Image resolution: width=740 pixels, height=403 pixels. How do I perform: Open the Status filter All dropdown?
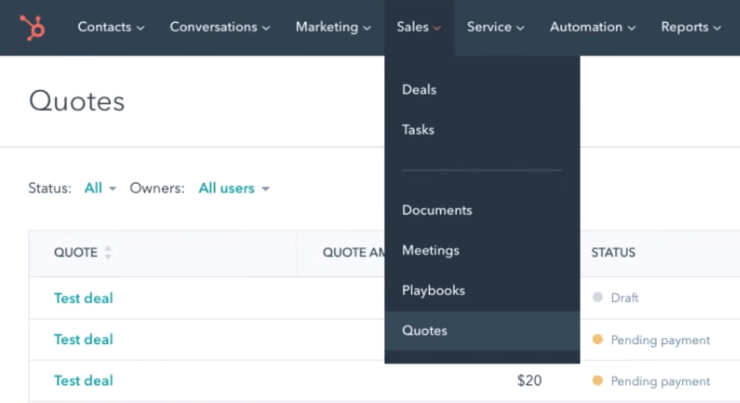tap(100, 188)
